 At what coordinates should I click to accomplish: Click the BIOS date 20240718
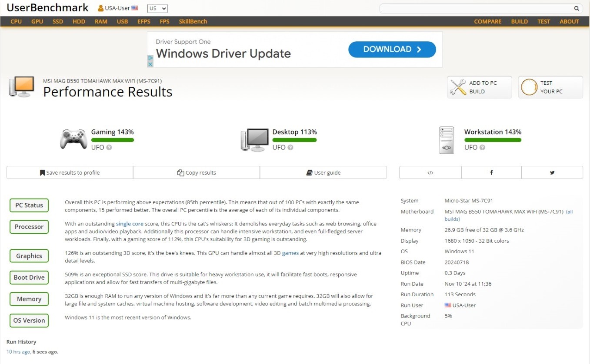click(x=457, y=262)
